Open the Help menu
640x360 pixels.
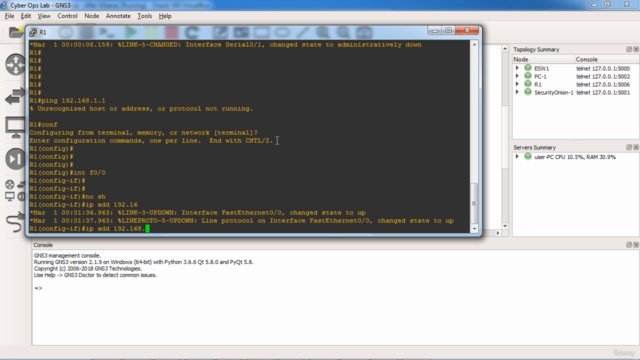pos(165,16)
